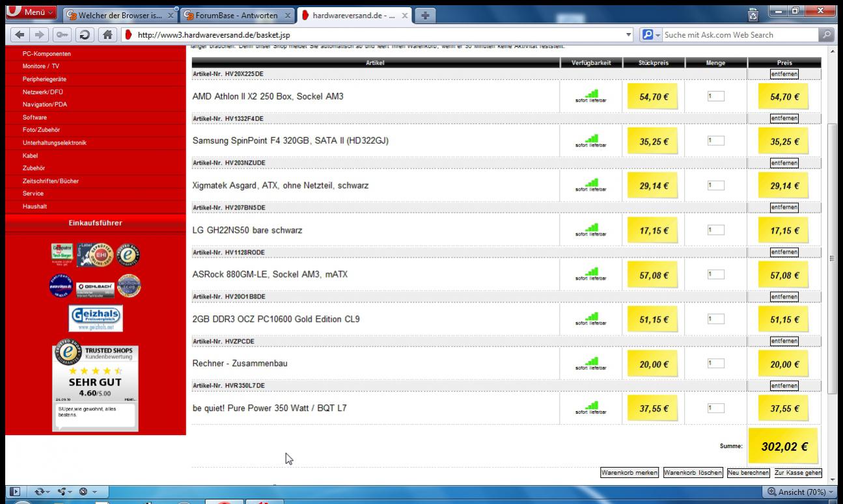The height and width of the screenshot is (504, 843).
Task: Open ASRock 880GM-LE product name
Action: (x=270, y=274)
